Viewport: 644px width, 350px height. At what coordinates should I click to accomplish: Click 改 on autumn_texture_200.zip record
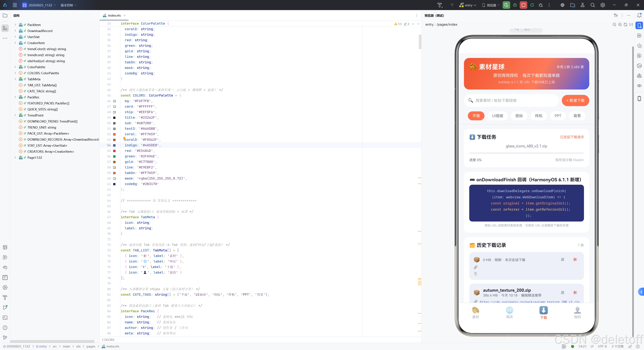pos(562,292)
